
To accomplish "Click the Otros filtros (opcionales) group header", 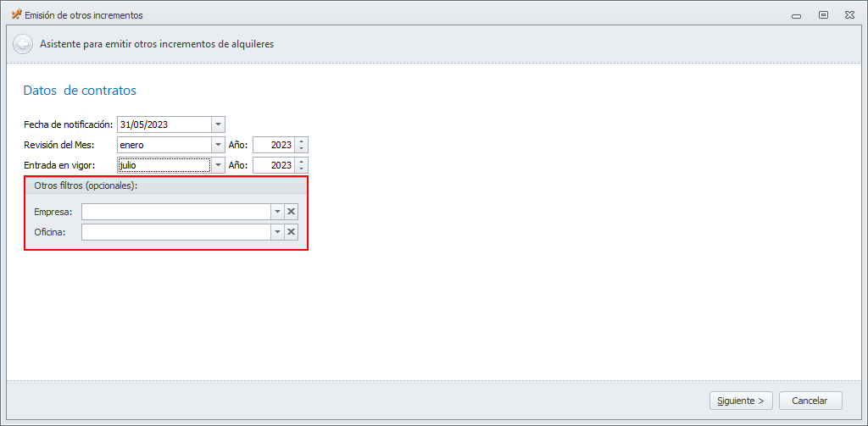I will pyautogui.click(x=166, y=185).
